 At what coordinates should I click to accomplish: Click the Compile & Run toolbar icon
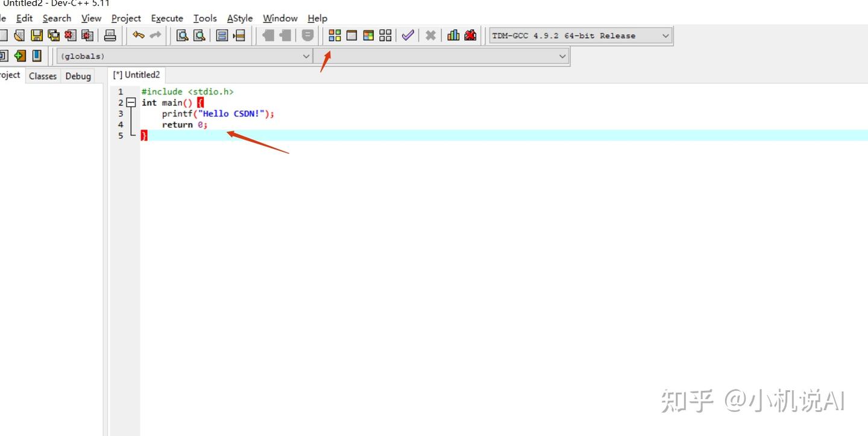point(368,36)
